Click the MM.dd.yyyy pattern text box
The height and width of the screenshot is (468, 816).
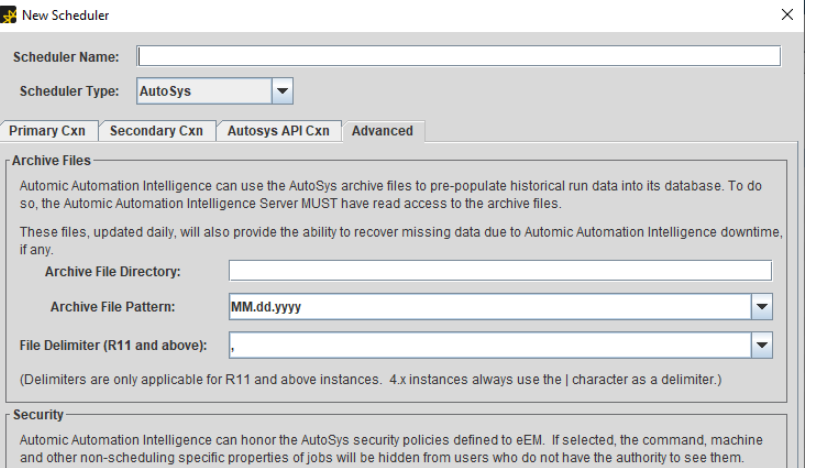490,308
